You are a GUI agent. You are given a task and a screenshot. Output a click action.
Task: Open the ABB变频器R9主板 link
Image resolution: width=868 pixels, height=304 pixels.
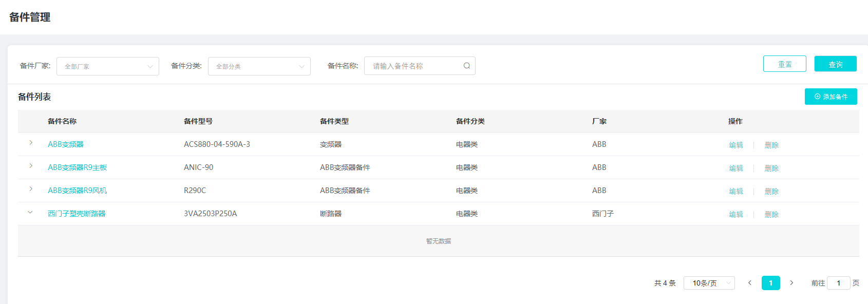(x=78, y=167)
